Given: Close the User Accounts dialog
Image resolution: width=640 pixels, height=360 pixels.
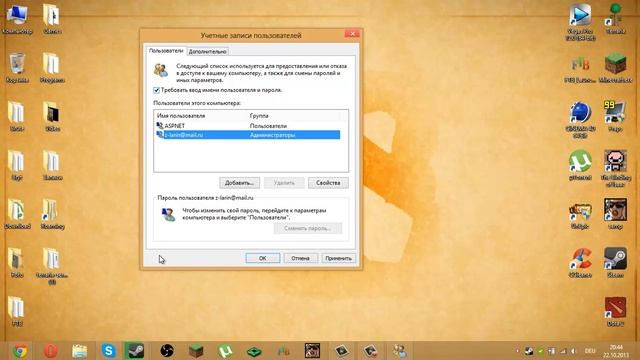Looking at the screenshot, I should (x=352, y=33).
